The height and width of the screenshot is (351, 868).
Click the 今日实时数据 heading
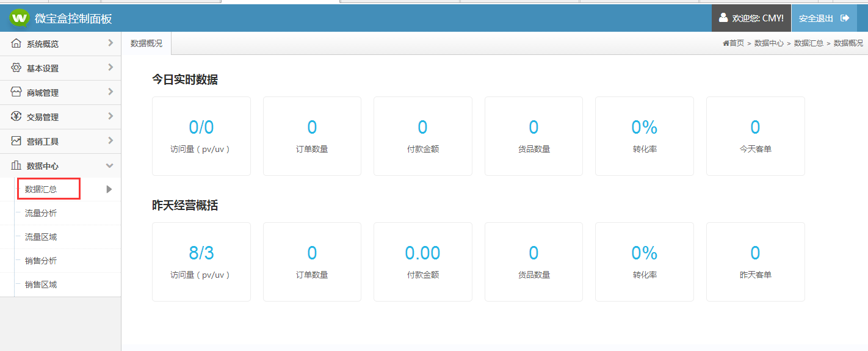(185, 79)
